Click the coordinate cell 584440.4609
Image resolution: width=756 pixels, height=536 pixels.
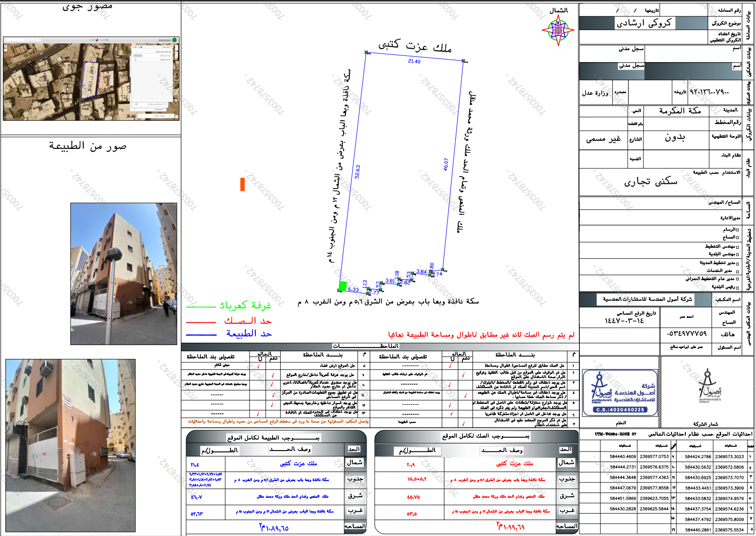tap(623, 457)
